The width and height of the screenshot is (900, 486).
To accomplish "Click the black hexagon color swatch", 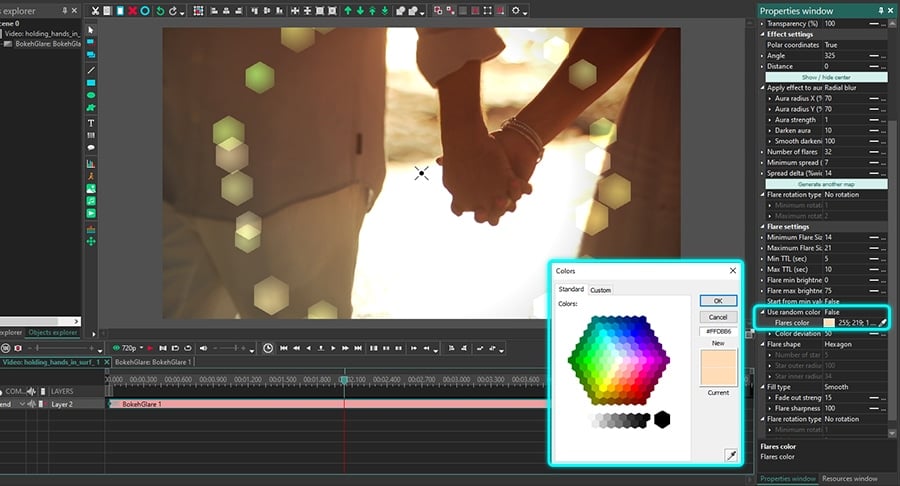I will (661, 420).
